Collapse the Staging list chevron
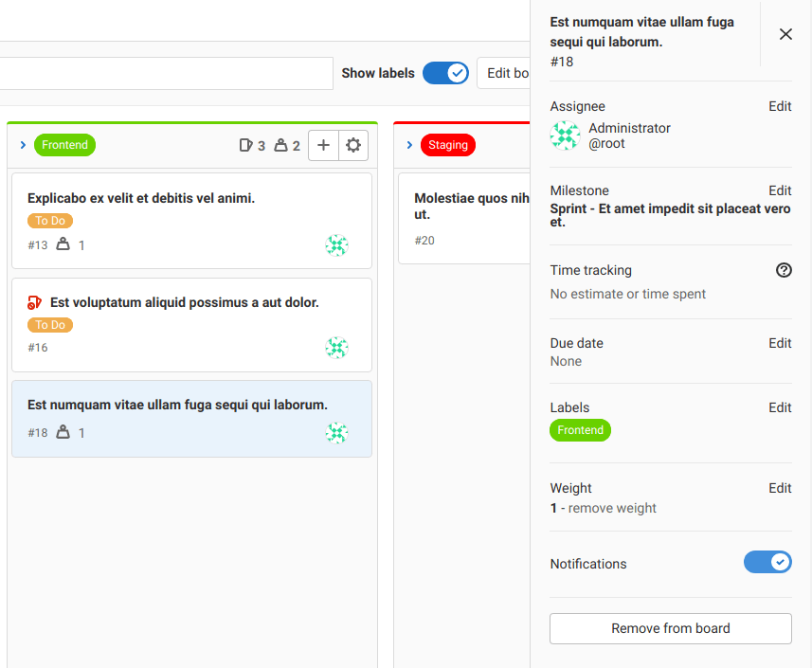 pyautogui.click(x=409, y=145)
